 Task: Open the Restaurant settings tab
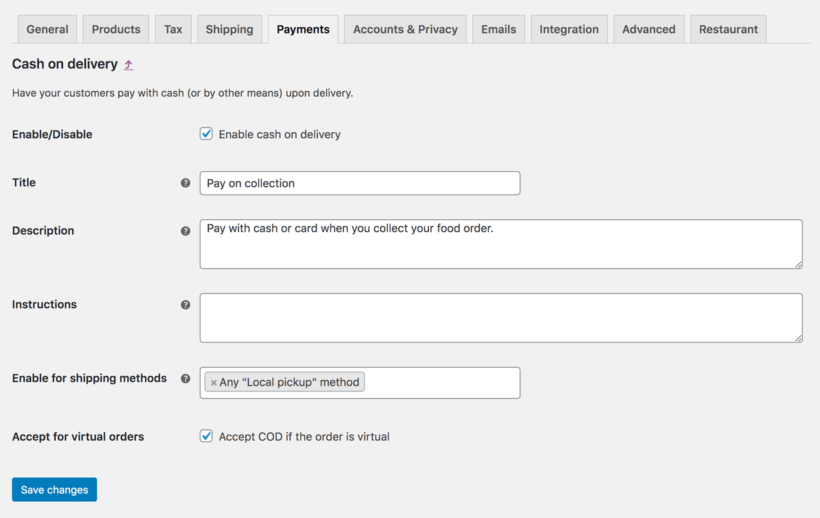[728, 29]
